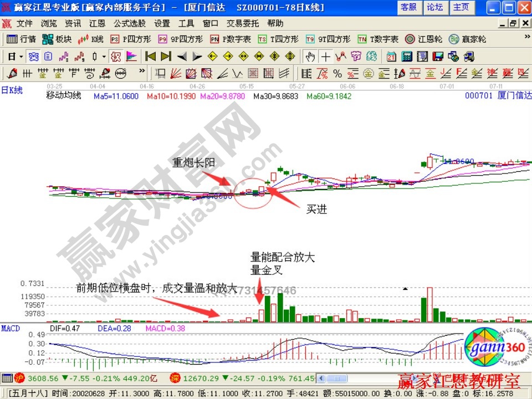
Task: Launch the 赢家轮 Big wheel
Action: click(x=468, y=39)
